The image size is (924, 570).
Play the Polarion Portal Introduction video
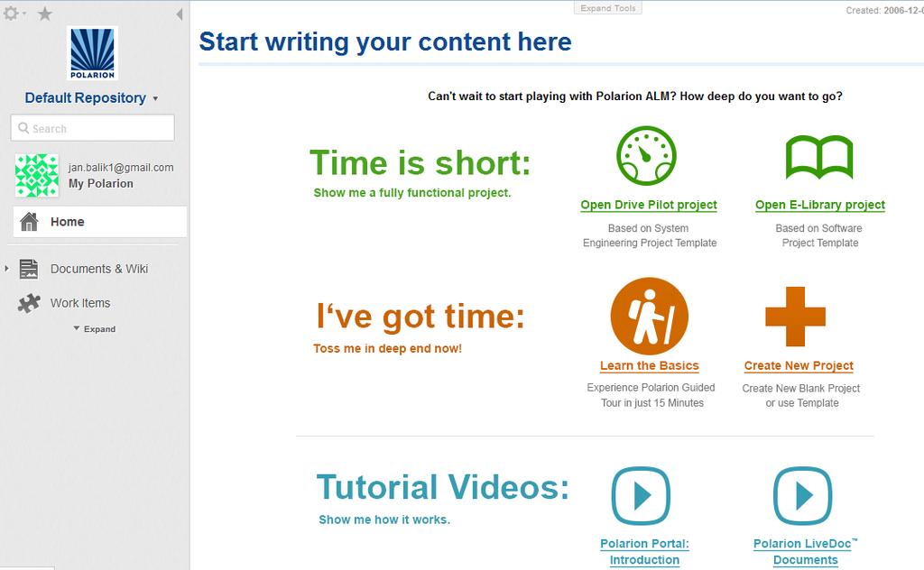click(641, 496)
